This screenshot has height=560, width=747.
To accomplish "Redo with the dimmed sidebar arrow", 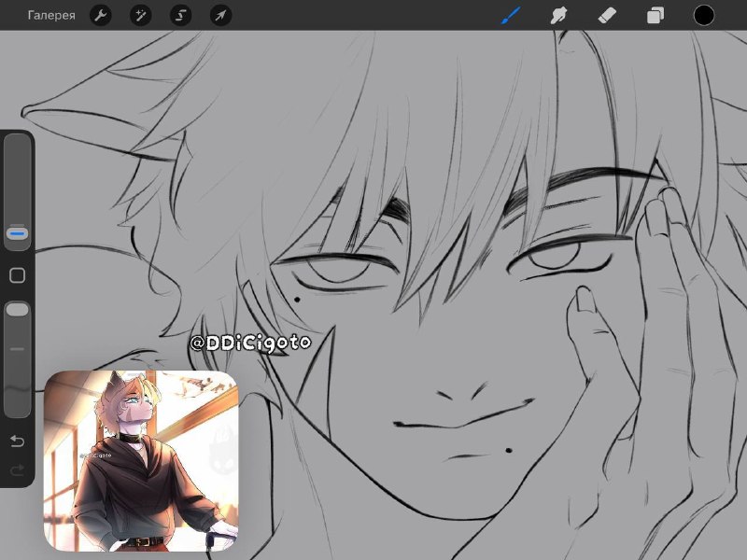I will point(17,470).
